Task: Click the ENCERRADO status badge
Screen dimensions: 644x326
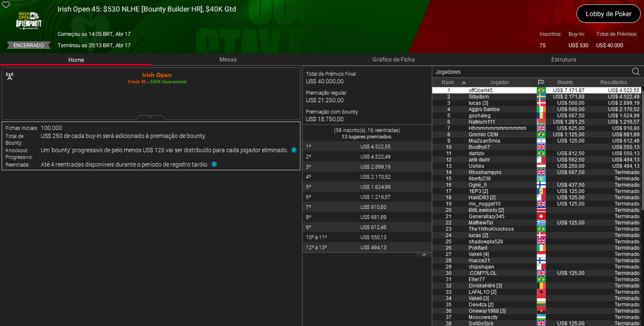Action: coord(28,45)
